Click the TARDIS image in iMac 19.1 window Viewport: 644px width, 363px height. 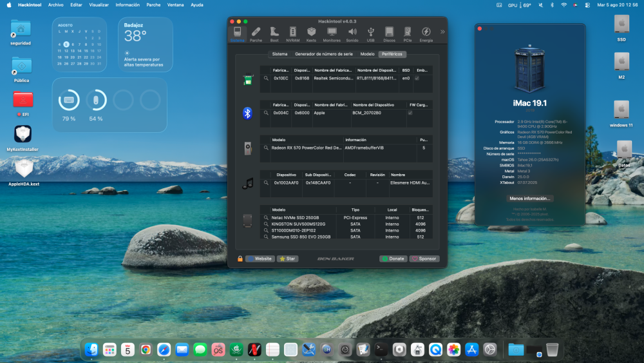529,68
